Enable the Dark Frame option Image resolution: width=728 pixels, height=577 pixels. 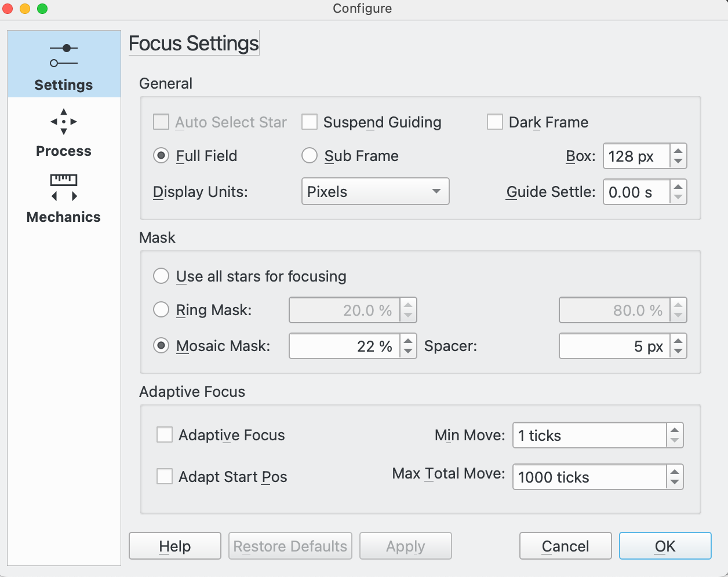[x=494, y=122]
